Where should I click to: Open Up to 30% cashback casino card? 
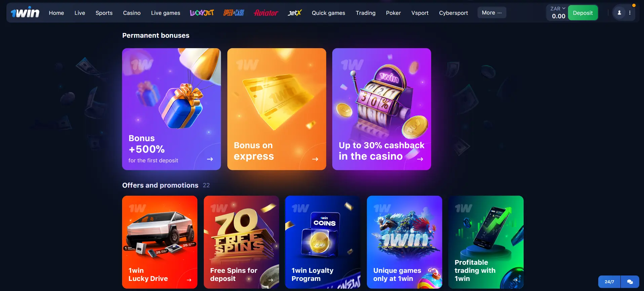(x=382, y=109)
